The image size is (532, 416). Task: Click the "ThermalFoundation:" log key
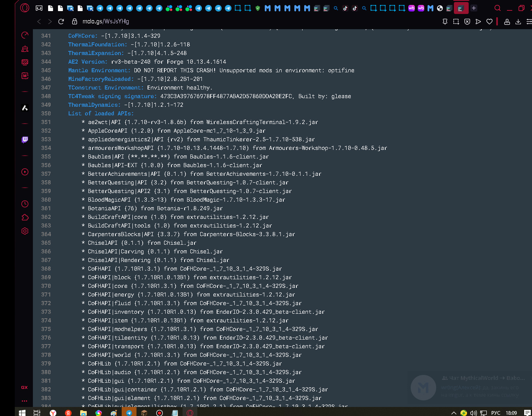[x=98, y=44]
